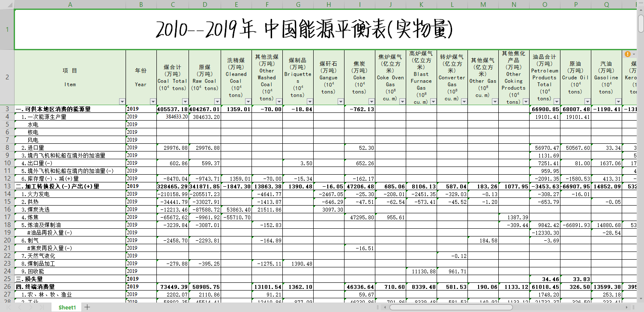Viewport: 644px width, 312px height.
Task: Expand the Gangue column filter
Action: tap(341, 102)
